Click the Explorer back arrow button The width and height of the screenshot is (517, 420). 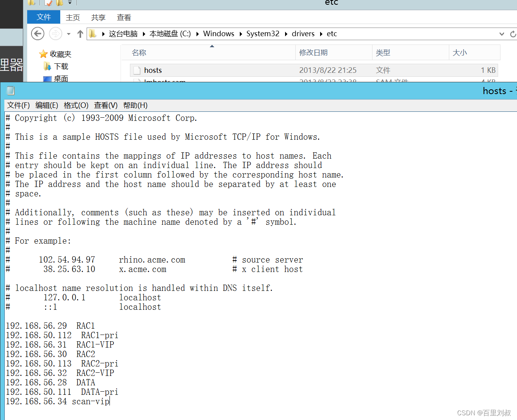click(37, 34)
